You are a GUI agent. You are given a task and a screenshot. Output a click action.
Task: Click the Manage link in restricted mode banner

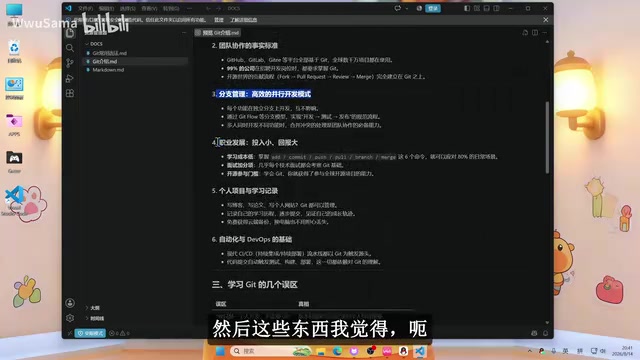219,20
